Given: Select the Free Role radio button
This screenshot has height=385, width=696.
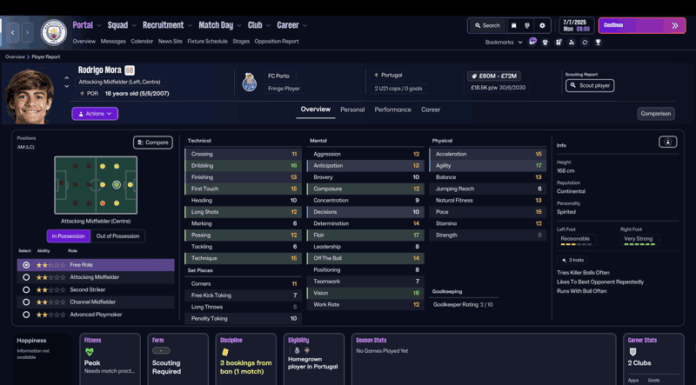Looking at the screenshot, I should 26,265.
